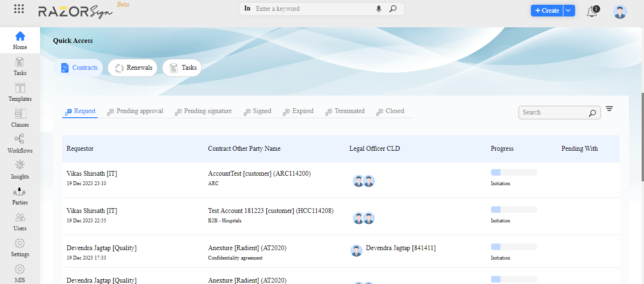Open the Create button dropdown arrow
Screen dimensions: 644x284
point(567,10)
